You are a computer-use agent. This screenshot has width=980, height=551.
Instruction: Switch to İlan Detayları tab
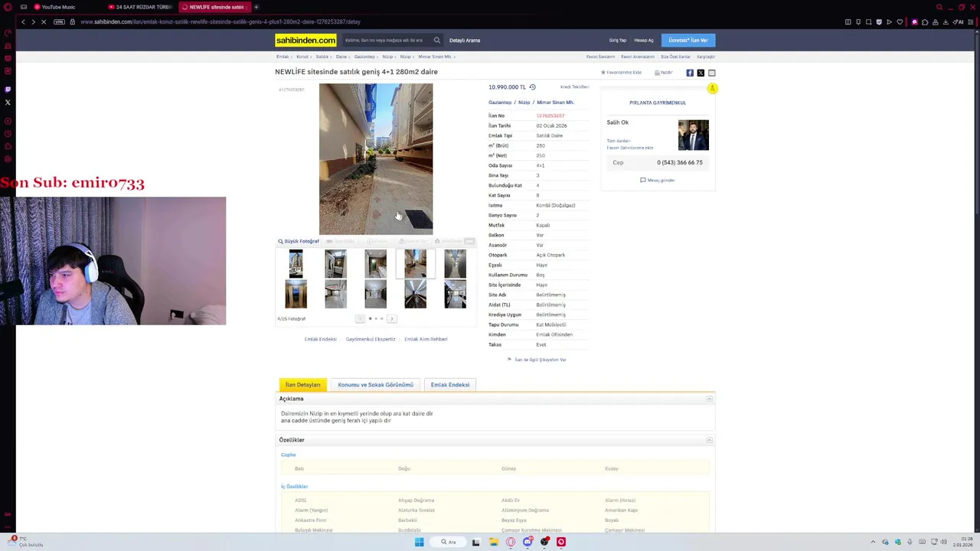tap(303, 385)
